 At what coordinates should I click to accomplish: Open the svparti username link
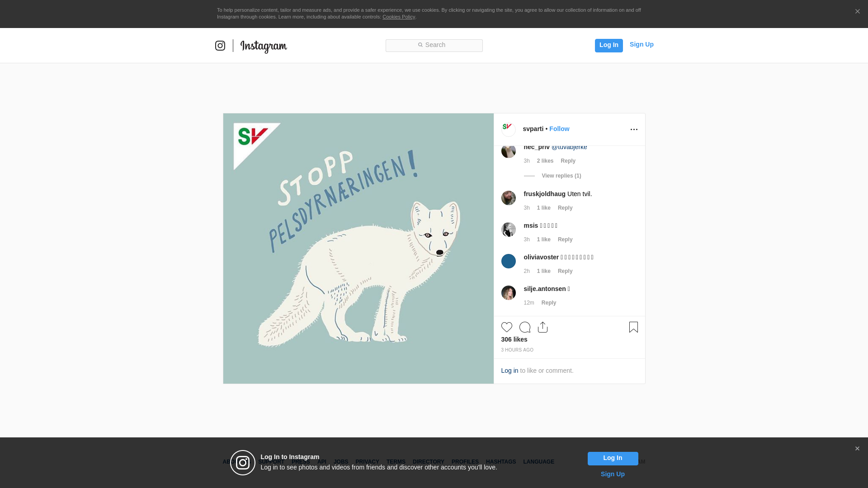(533, 129)
